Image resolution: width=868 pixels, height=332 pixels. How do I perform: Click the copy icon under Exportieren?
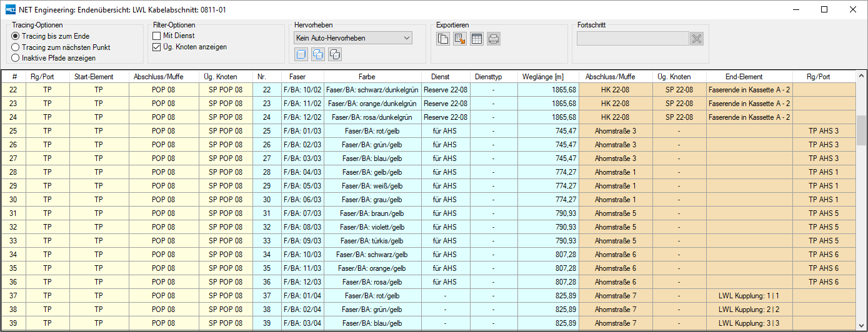tap(443, 39)
